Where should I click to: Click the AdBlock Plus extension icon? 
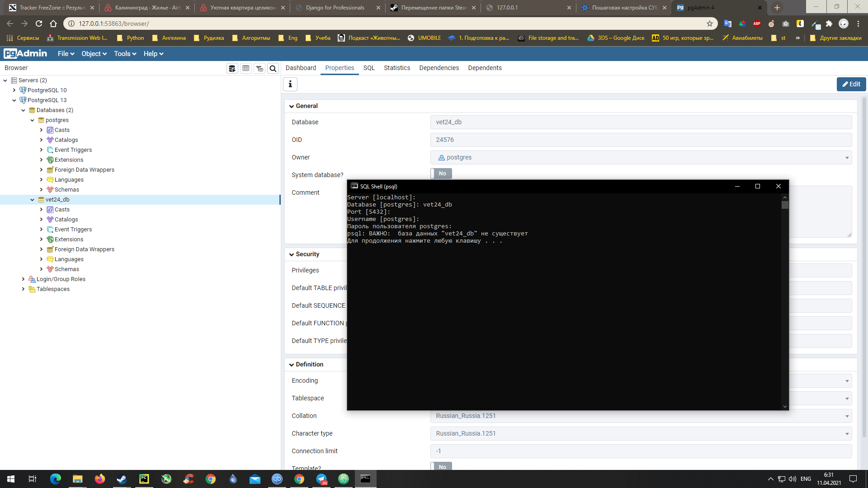(757, 23)
